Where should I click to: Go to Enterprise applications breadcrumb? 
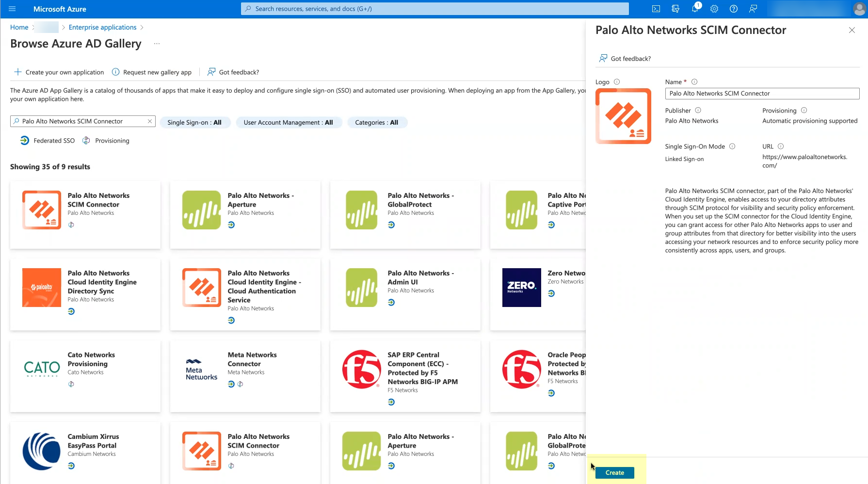point(103,27)
